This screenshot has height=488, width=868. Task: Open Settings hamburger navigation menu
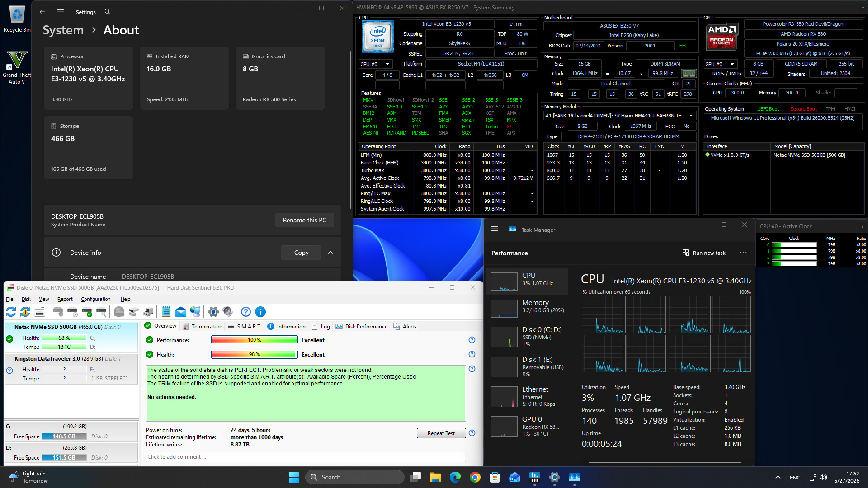point(61,12)
